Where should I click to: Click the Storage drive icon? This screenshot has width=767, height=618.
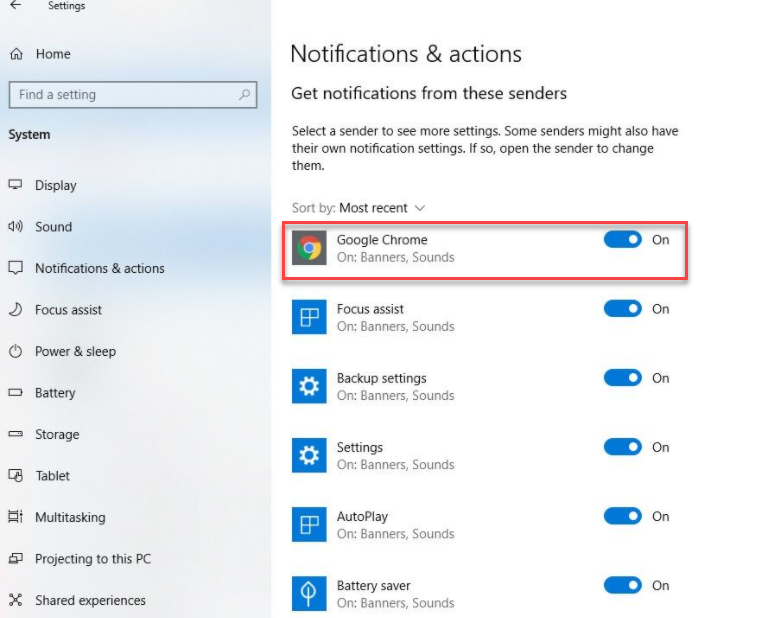tap(16, 434)
